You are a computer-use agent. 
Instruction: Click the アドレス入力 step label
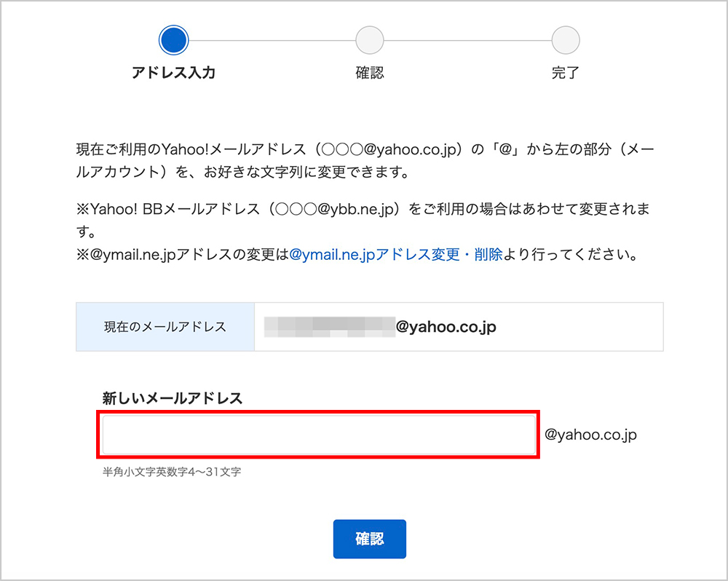pos(174,73)
